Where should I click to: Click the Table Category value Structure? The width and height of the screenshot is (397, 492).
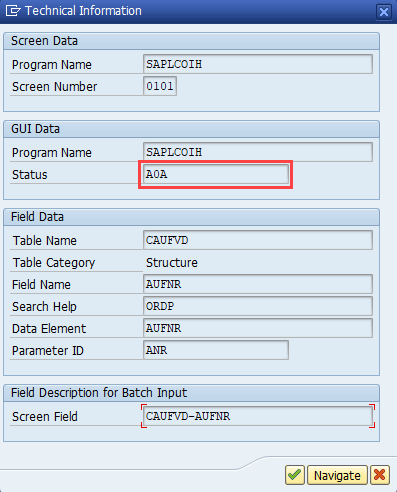[172, 263]
